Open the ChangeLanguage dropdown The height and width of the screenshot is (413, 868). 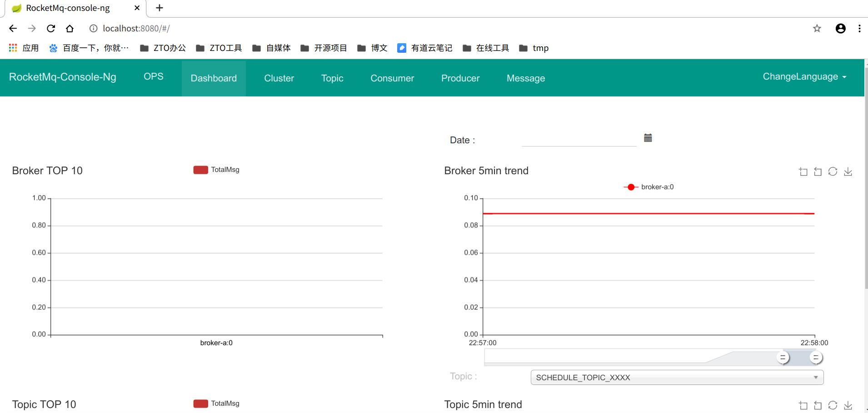click(803, 76)
